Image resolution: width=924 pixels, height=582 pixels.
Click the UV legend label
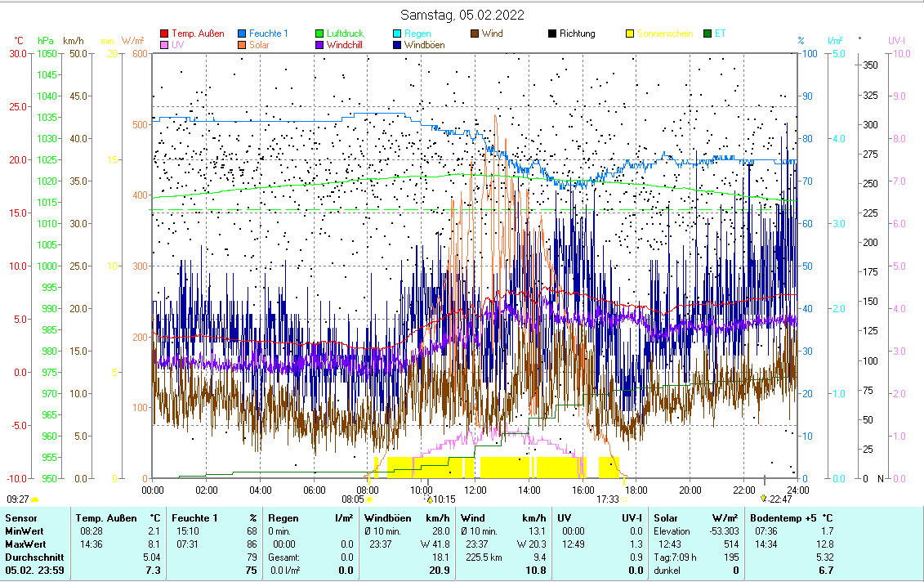coord(177,45)
